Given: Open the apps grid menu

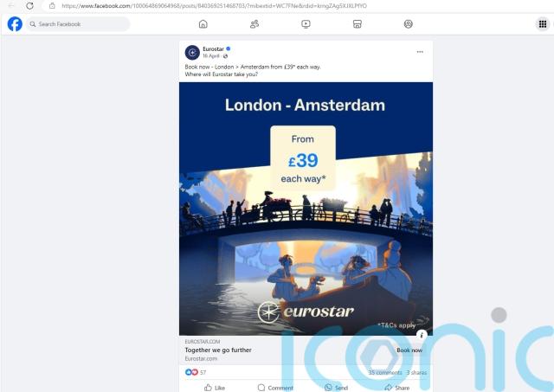Looking at the screenshot, I should (543, 24).
